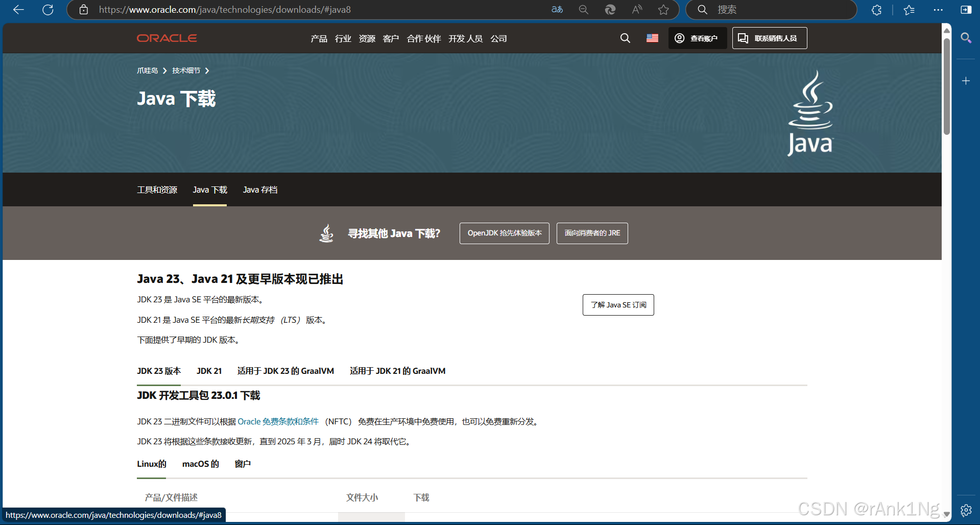This screenshot has height=525, width=980.
Task: Click the OpenJDK 抢先体验版本 button
Action: 504,233
